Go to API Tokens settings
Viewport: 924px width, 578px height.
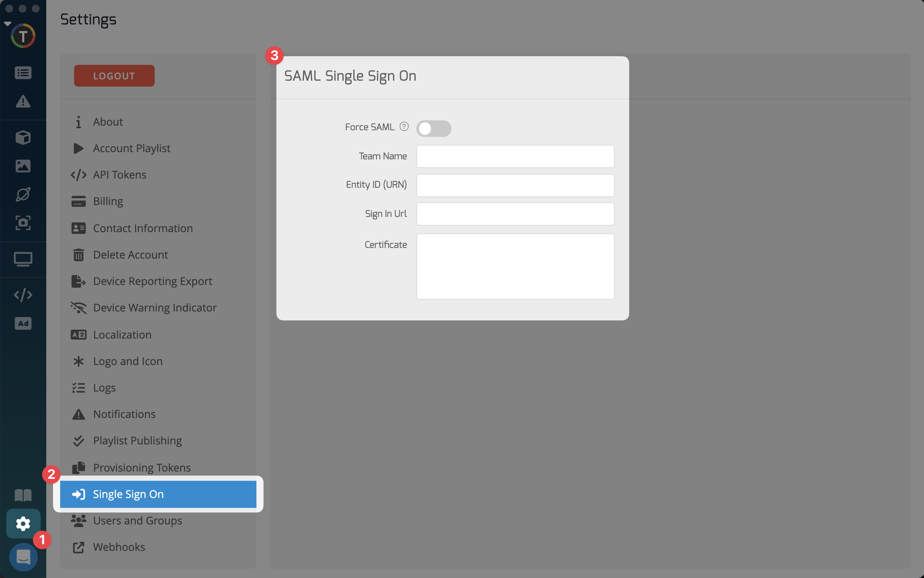point(120,175)
